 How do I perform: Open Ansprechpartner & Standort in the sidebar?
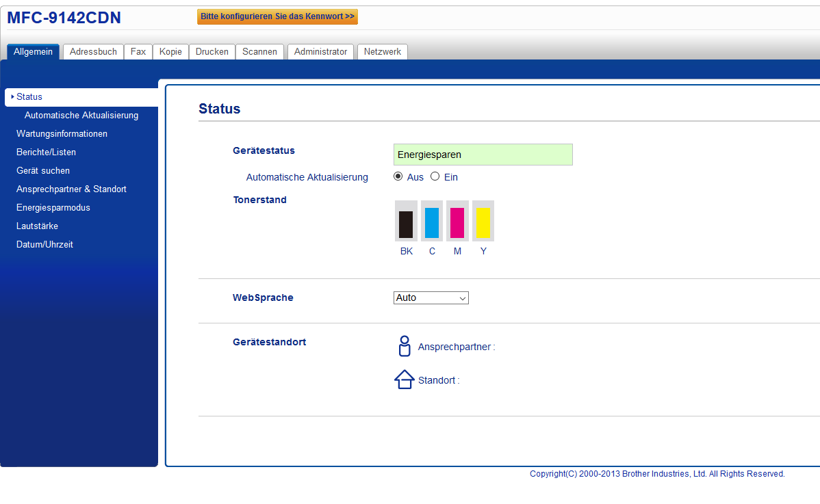(x=71, y=189)
